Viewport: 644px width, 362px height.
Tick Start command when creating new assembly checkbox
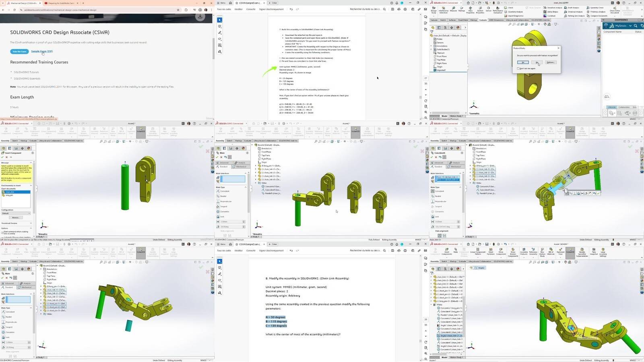coord(2,232)
